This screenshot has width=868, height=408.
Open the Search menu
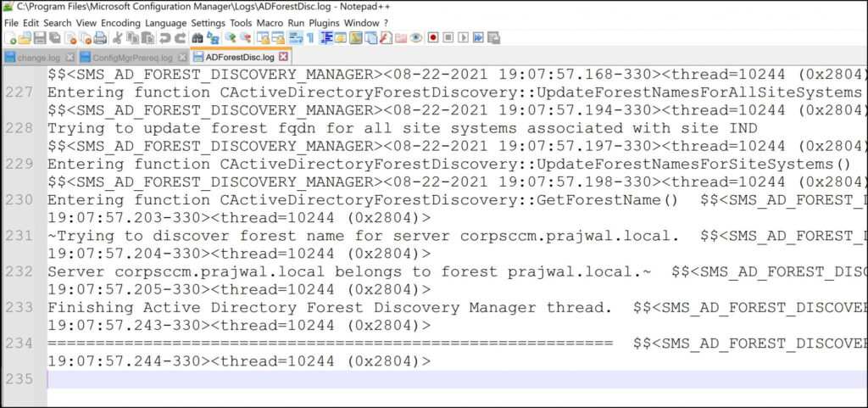[58, 23]
